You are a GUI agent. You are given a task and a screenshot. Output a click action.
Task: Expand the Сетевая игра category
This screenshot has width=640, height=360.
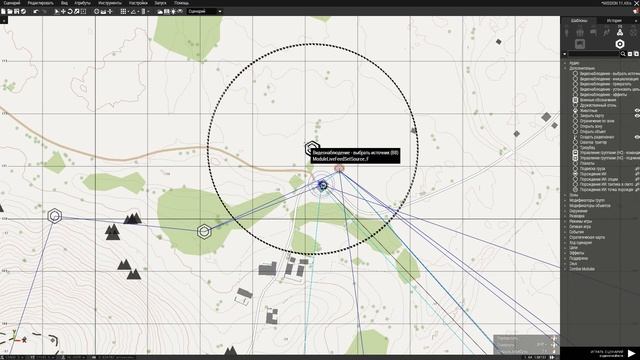(x=565, y=227)
